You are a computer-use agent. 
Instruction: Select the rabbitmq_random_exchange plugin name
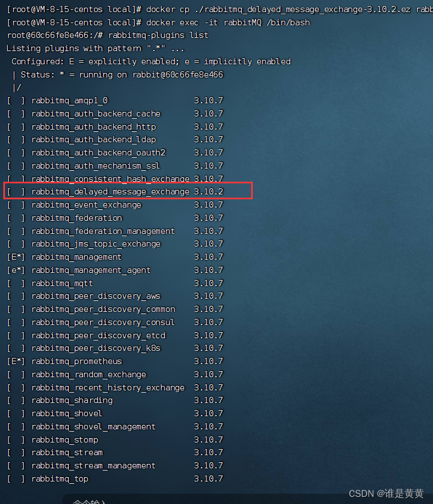[x=89, y=374]
